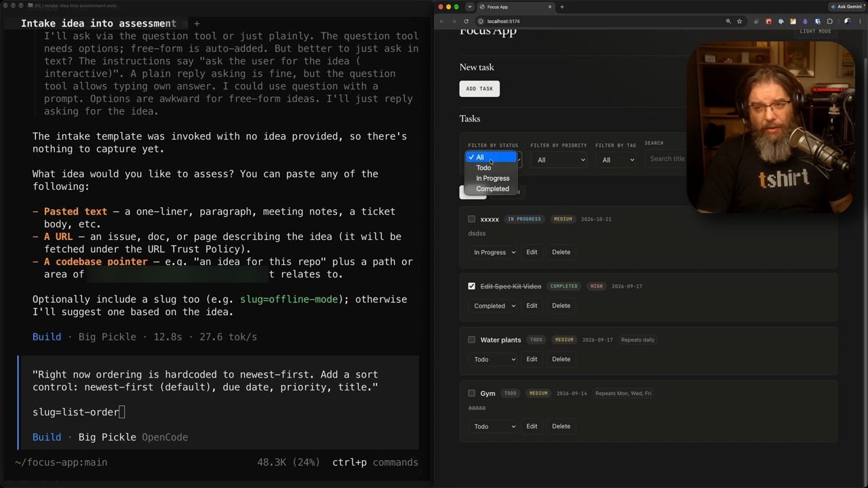Focus the Search title field
868x488 pixels.
[666, 159]
